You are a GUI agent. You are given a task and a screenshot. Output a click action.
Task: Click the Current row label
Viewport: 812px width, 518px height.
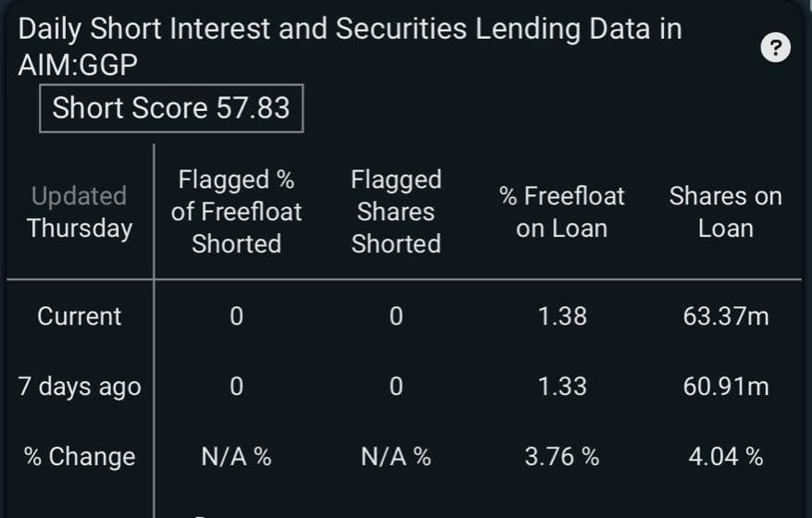[80, 316]
